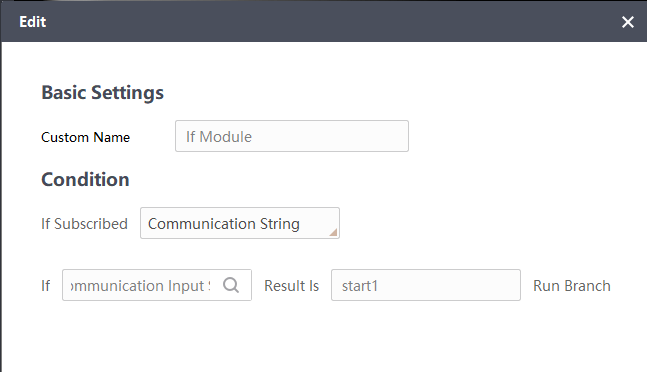
Task: Click the Result Is field containing start1
Action: pyautogui.click(x=425, y=285)
